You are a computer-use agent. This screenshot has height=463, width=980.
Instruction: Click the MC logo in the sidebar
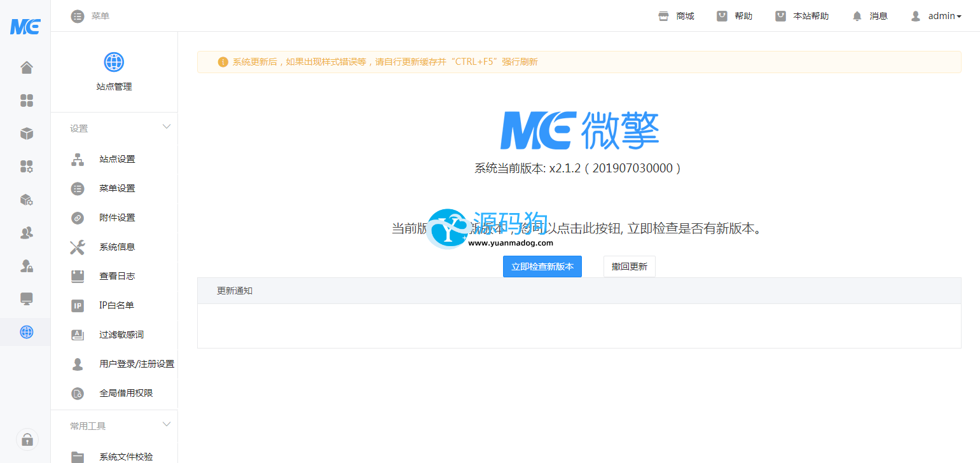[25, 26]
